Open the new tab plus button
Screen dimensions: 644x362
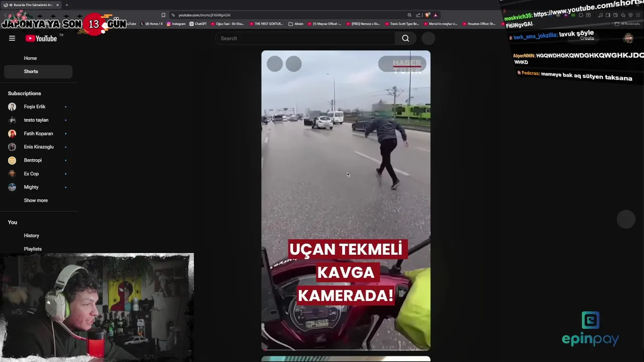click(66, 5)
